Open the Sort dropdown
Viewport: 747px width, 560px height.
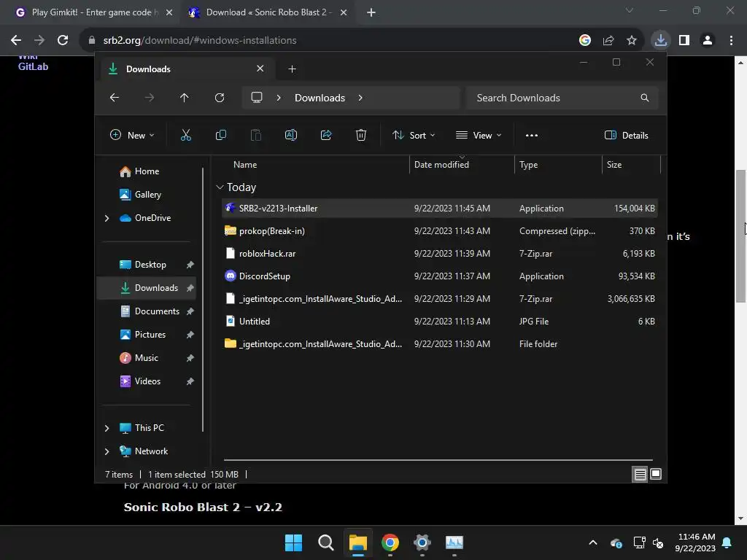[414, 135]
